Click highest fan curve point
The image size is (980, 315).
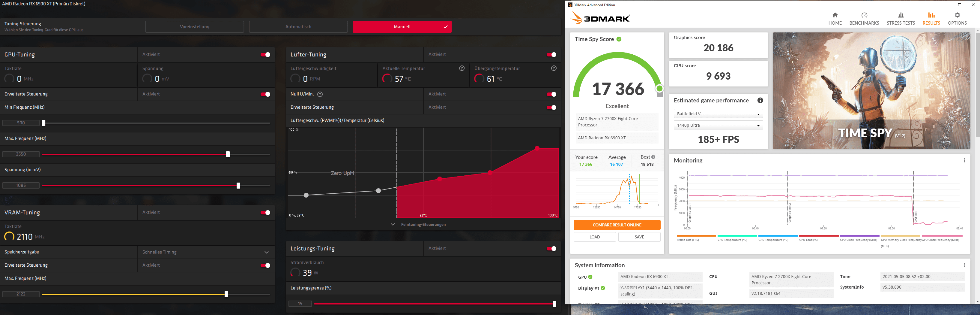537,148
